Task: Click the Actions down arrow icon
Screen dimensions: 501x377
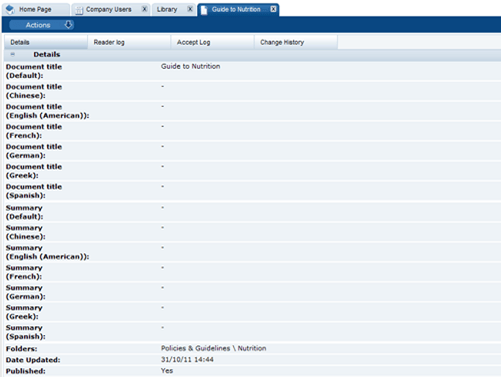Action: pos(68,25)
